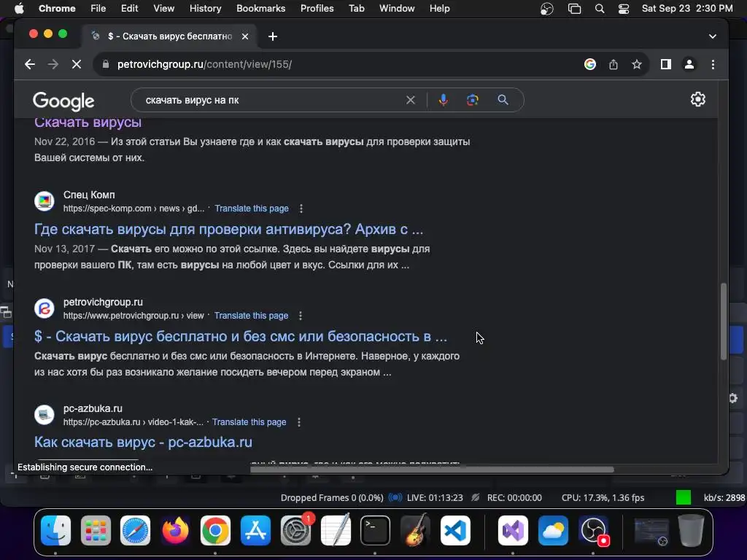Viewport: 747px width, 560px height.
Task: Open the Edit menu
Action: coord(129,9)
